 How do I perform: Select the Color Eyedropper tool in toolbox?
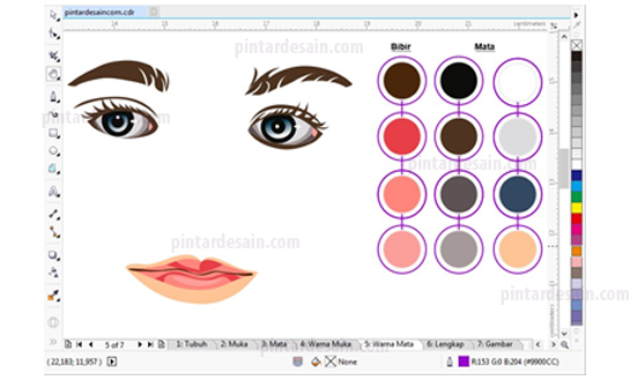[x=53, y=296]
